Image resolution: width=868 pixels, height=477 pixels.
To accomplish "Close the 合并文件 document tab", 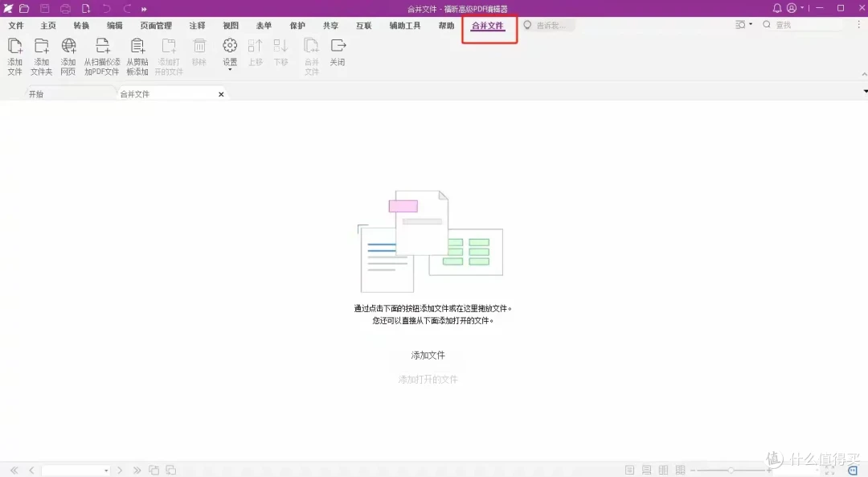I will (x=221, y=94).
